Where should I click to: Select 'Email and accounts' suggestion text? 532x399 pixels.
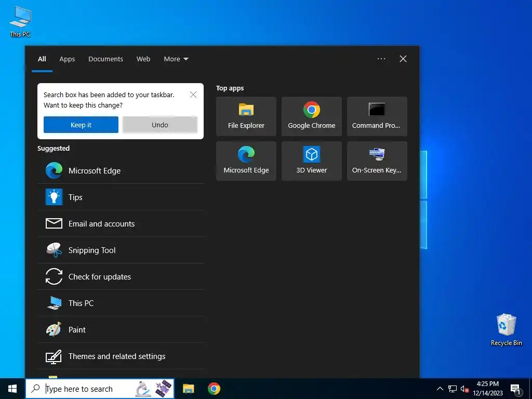coord(101,223)
